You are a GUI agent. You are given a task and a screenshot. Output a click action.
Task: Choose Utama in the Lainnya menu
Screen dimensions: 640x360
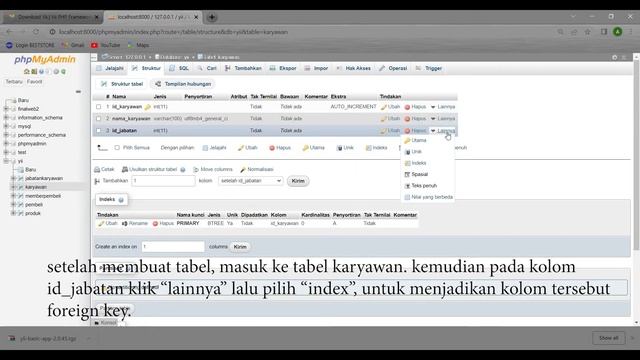[x=416, y=140]
